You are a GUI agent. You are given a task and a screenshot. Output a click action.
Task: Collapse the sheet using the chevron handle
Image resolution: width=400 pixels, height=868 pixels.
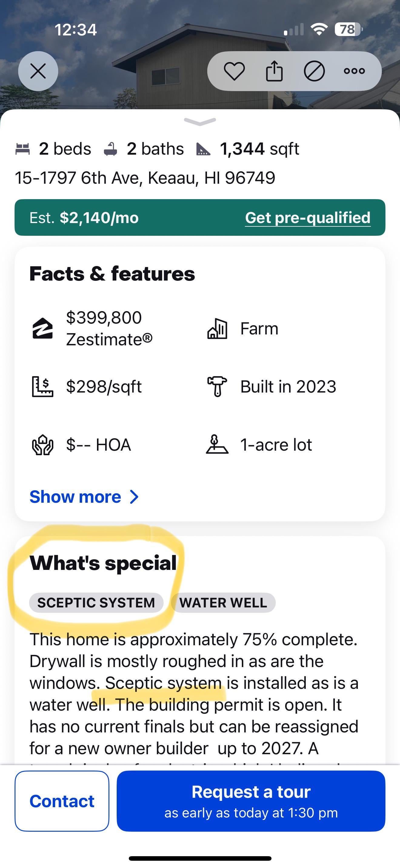coord(200,121)
